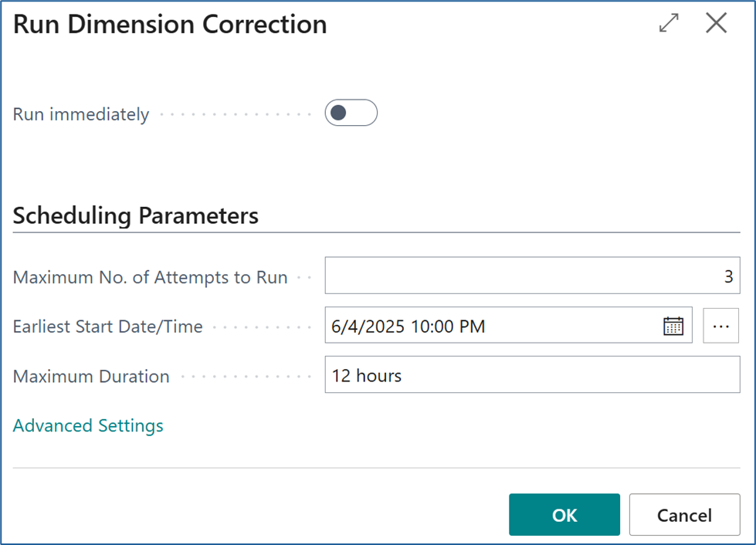Collapse the Scheduling Parameters section heading

(135, 215)
